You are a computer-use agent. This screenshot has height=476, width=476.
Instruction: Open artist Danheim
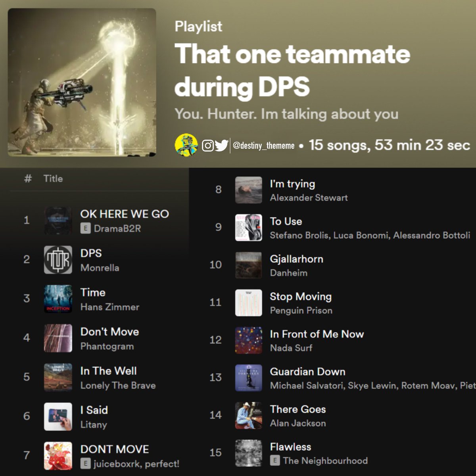tap(288, 273)
